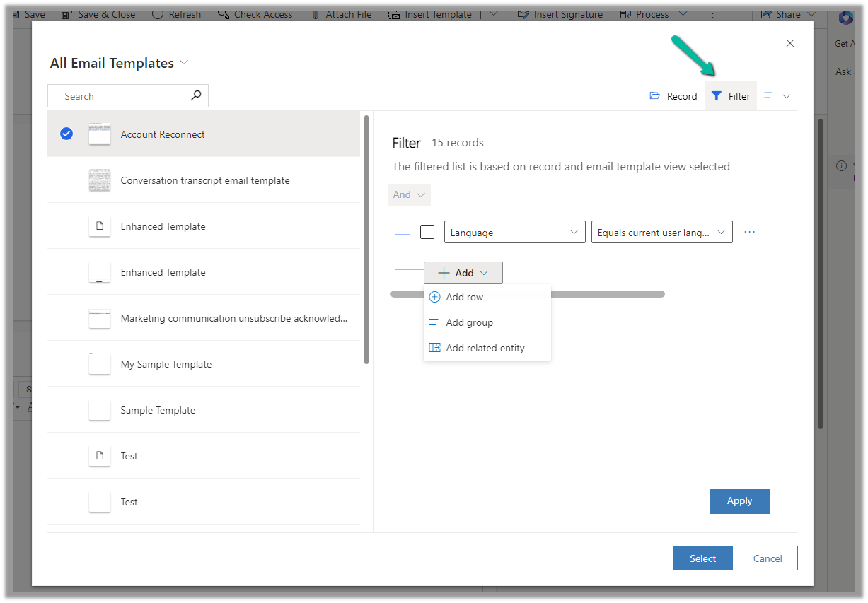Click Attach File in toolbar
868x603 pixels.
pos(340,14)
